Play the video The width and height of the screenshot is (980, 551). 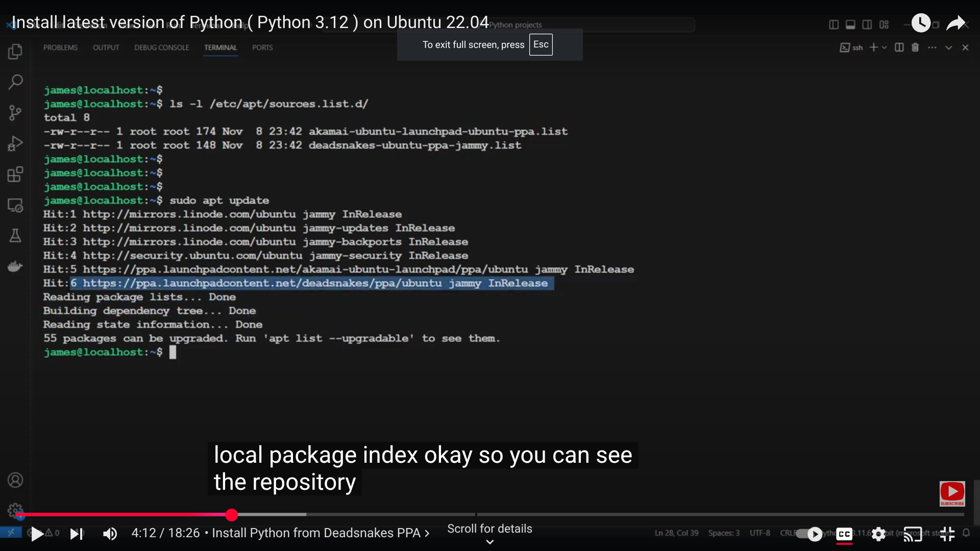pyautogui.click(x=37, y=534)
